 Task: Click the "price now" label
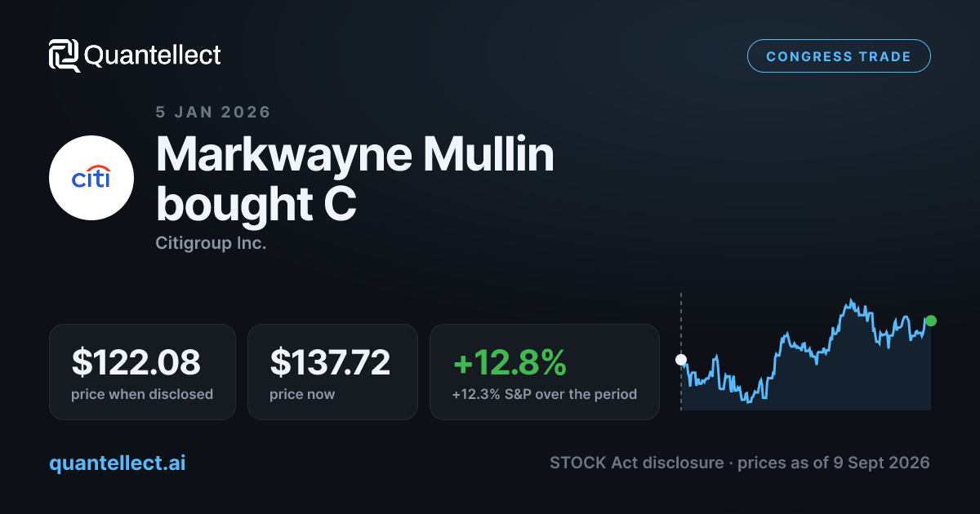302,394
